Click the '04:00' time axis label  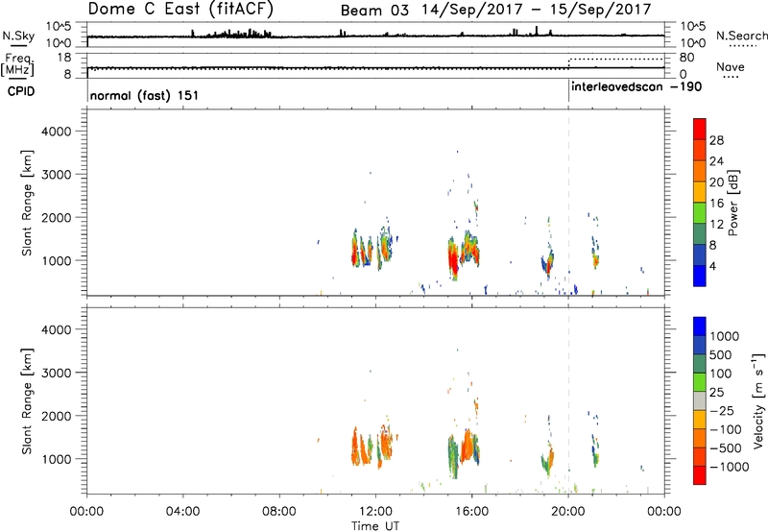[182, 512]
